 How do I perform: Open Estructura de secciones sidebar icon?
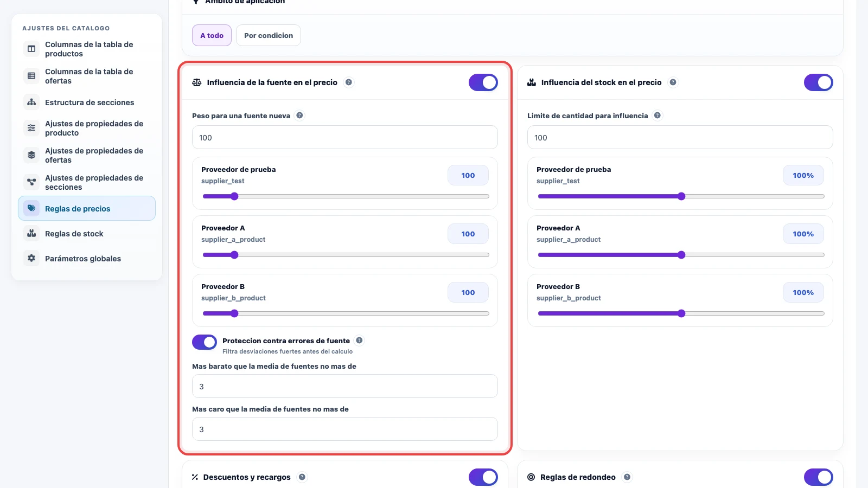pos(31,102)
